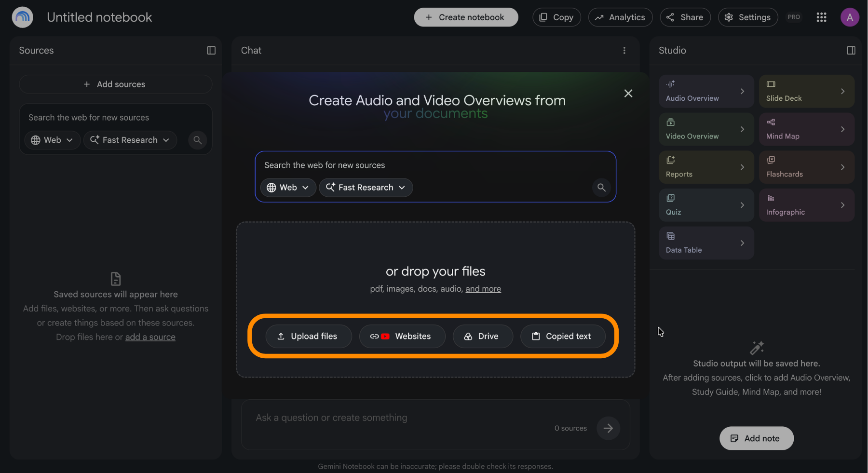Click the PRO badge in the header
Image resolution: width=868 pixels, height=473 pixels.
794,17
